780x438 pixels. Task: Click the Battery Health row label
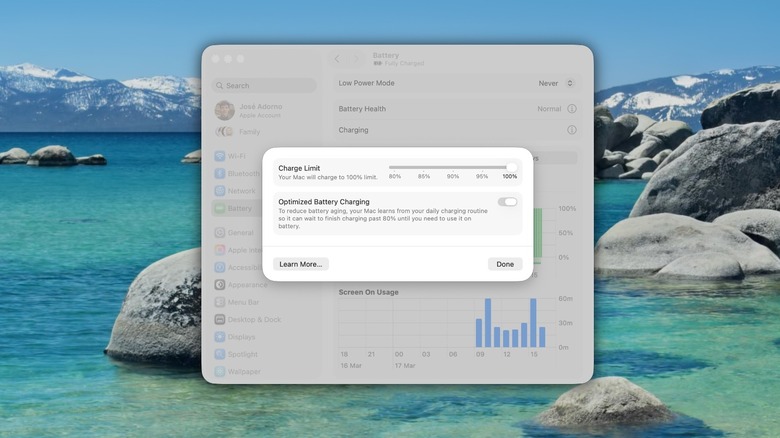click(x=362, y=109)
